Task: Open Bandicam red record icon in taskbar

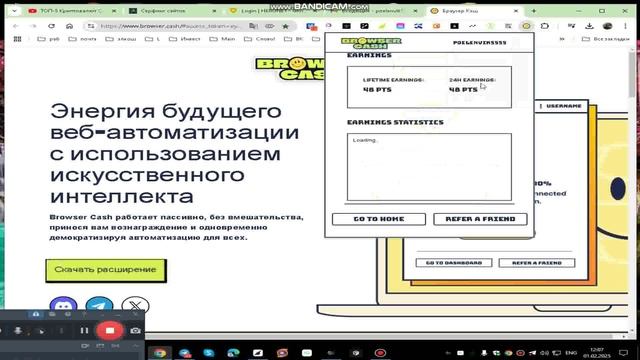Action: [x=380, y=353]
